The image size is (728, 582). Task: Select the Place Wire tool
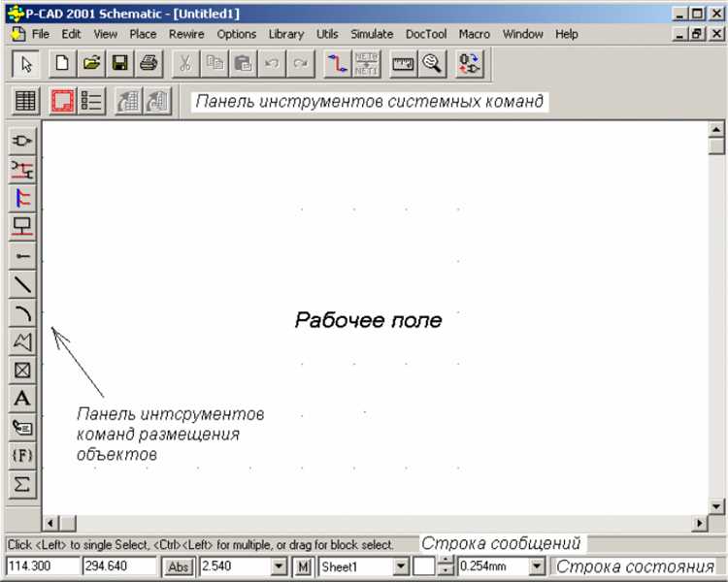click(x=22, y=170)
